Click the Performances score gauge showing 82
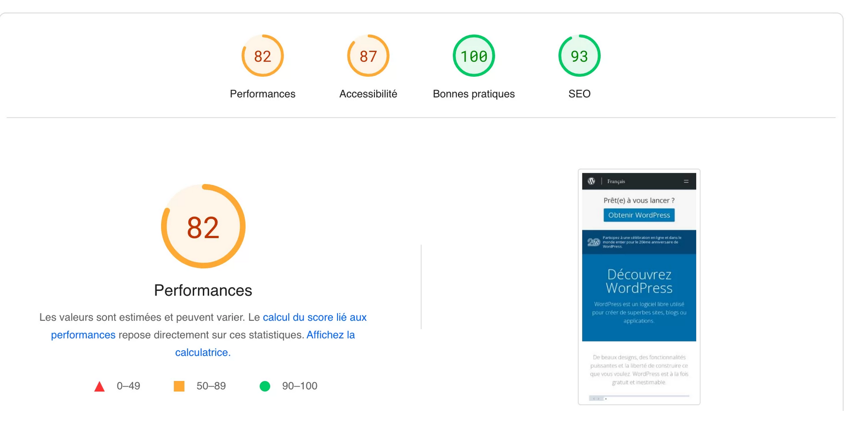 (x=262, y=56)
